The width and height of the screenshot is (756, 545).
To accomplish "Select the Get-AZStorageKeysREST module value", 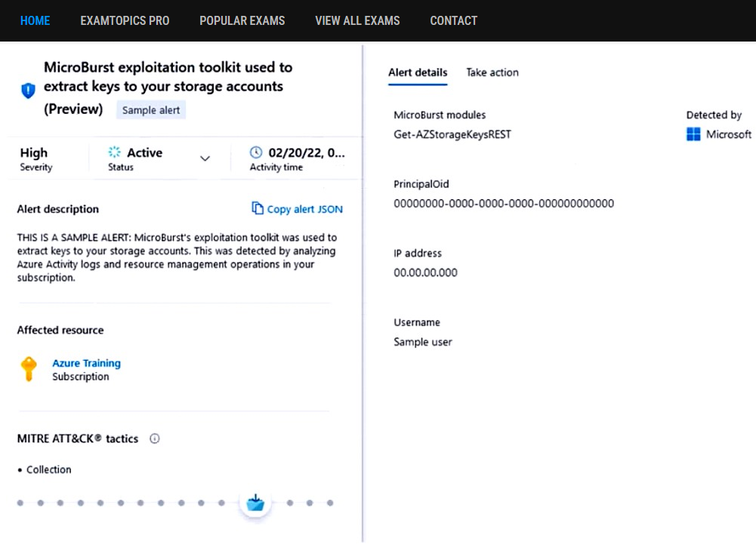I will tap(452, 134).
